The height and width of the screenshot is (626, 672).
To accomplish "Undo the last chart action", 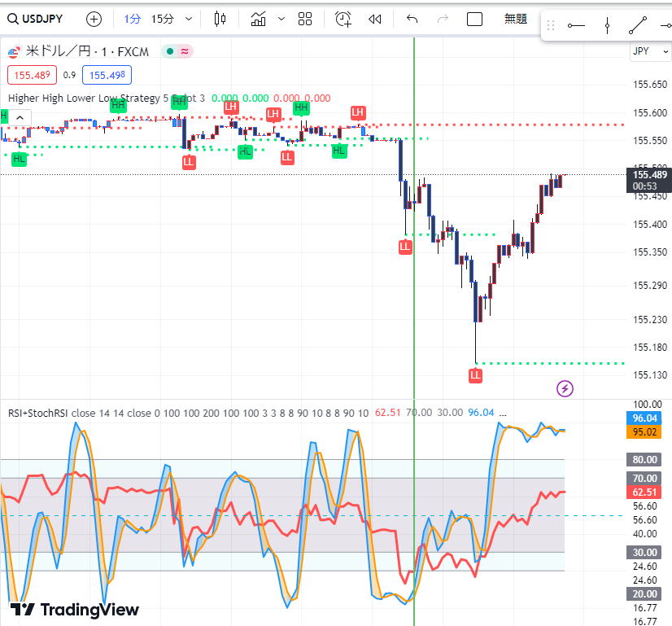I will [412, 19].
